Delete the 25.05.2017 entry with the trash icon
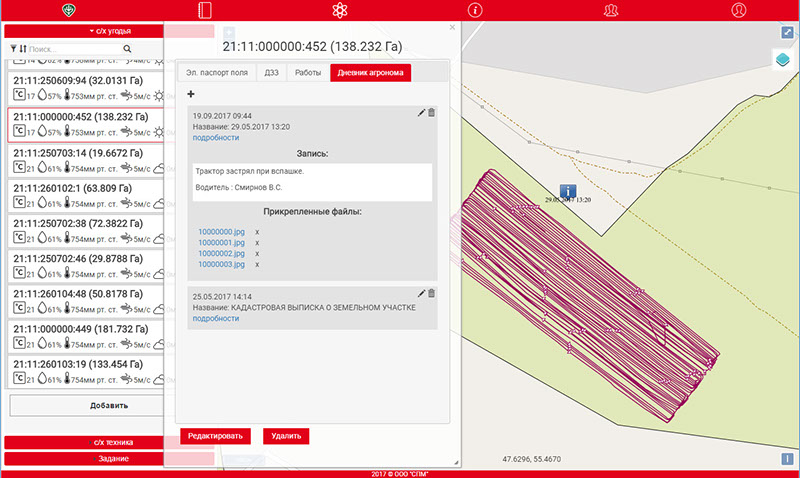 431,293
